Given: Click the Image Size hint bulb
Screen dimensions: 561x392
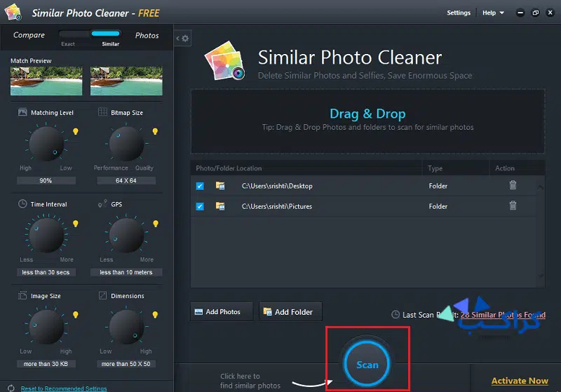Looking at the screenshot, I should click(x=76, y=315).
